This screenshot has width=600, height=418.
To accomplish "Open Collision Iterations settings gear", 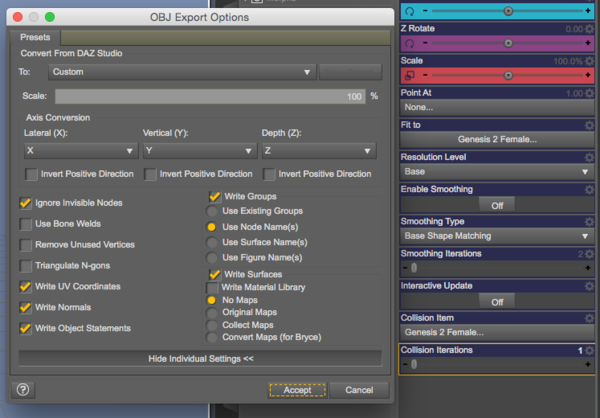I will (589, 350).
